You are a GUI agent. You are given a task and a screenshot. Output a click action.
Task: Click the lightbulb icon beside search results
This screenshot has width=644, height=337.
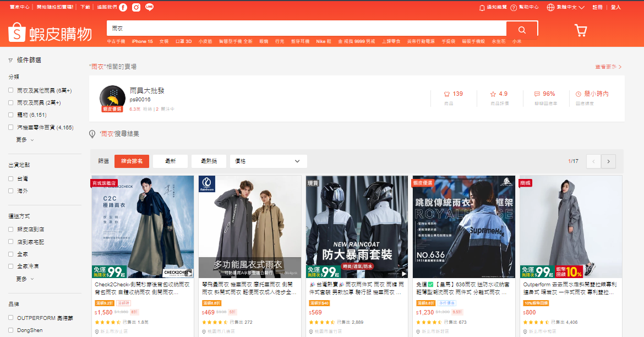(x=92, y=134)
